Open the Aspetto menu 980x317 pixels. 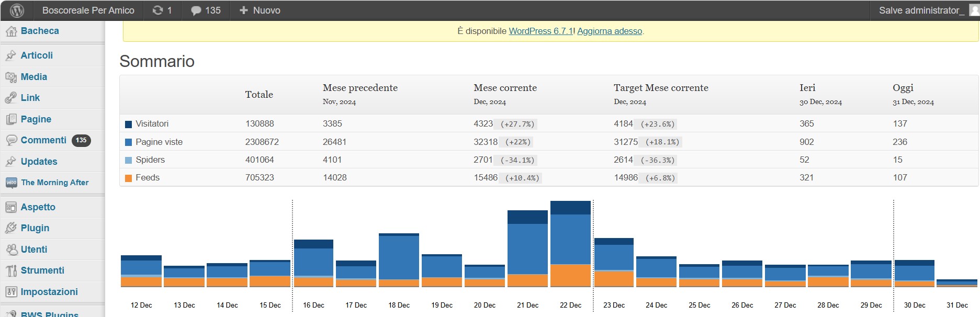click(38, 207)
